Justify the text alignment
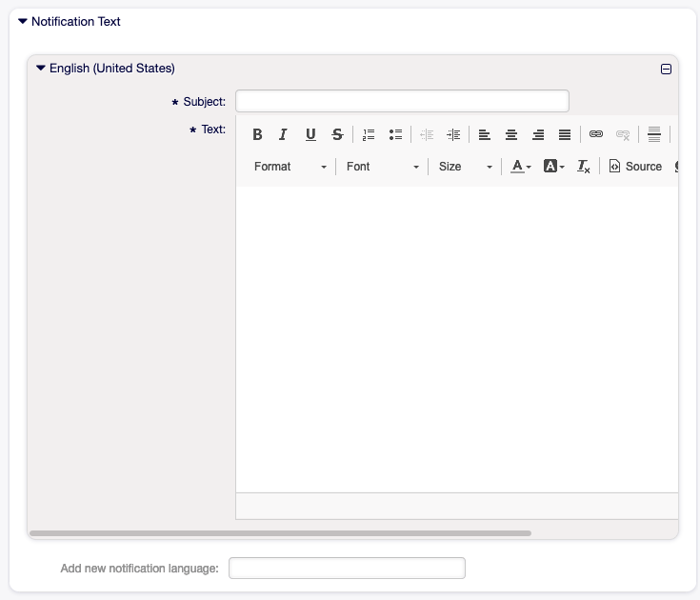 coord(565,135)
